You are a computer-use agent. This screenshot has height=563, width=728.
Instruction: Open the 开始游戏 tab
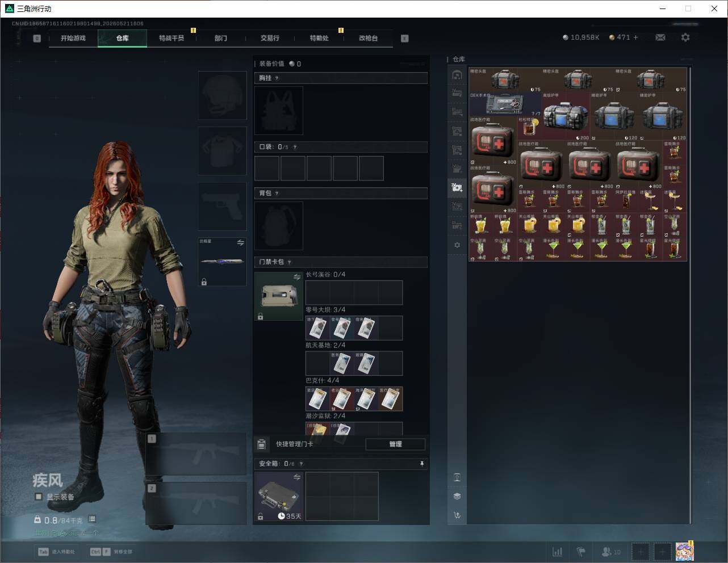coord(73,38)
